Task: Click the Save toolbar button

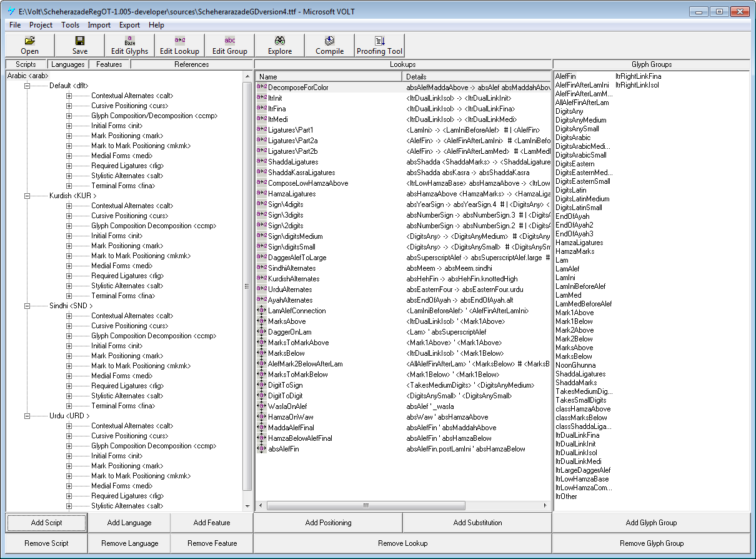Action: [x=79, y=45]
